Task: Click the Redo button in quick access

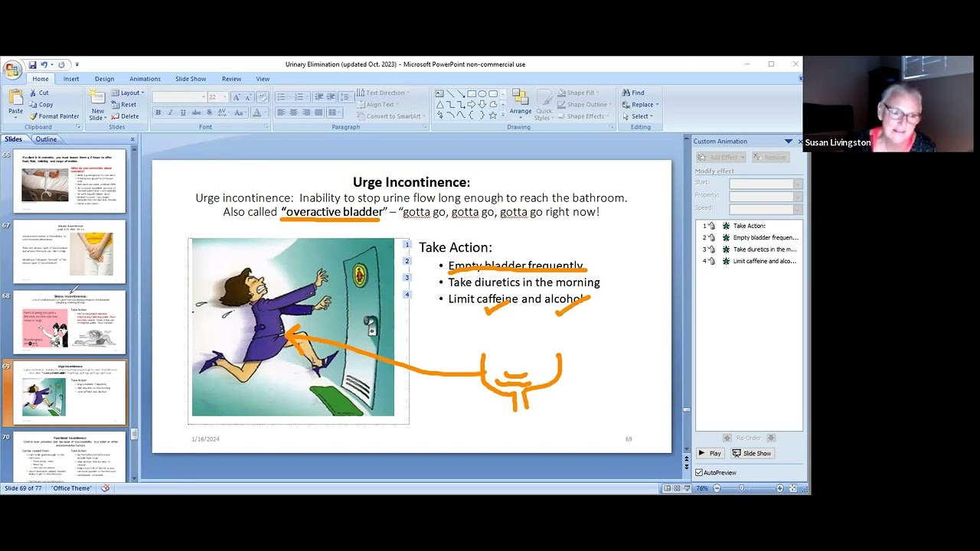Action: click(62, 65)
